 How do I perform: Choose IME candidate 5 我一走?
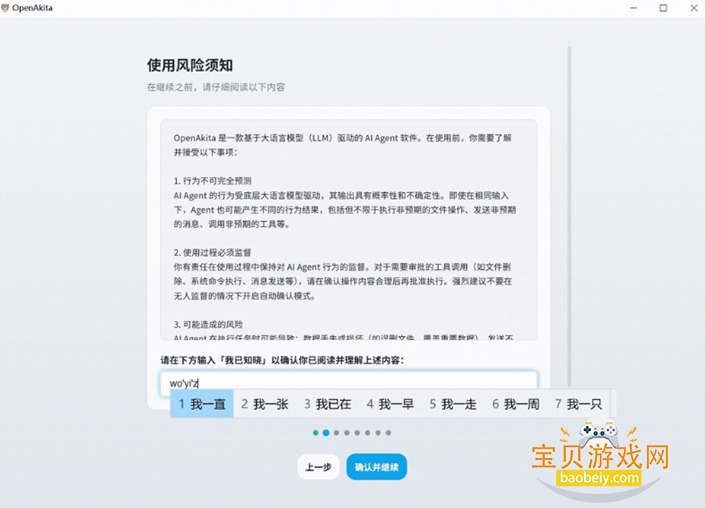pos(453,404)
